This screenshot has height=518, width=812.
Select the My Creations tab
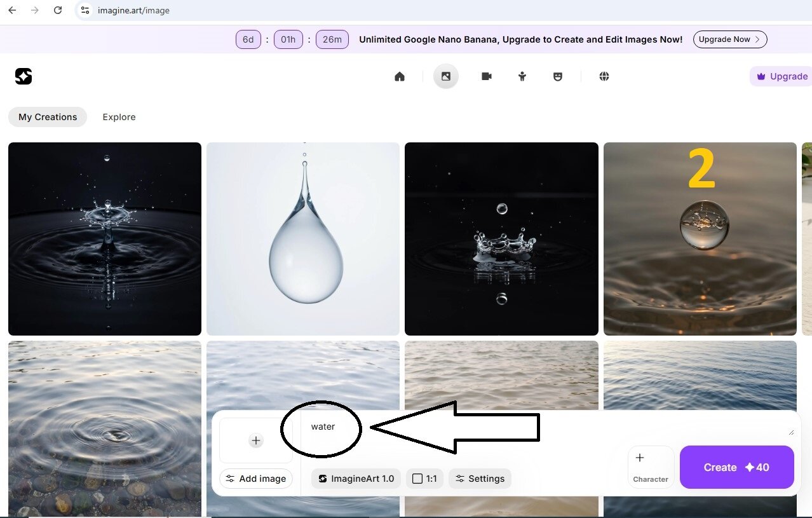48,117
